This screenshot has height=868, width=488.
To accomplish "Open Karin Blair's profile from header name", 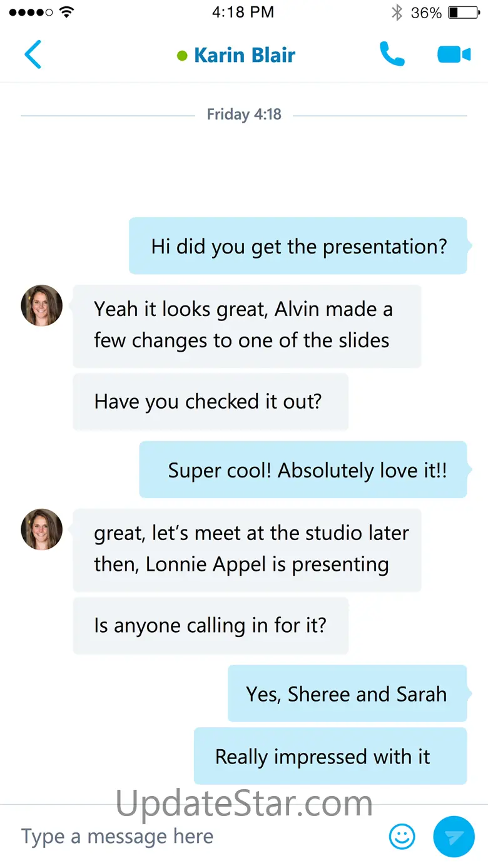I will [244, 55].
